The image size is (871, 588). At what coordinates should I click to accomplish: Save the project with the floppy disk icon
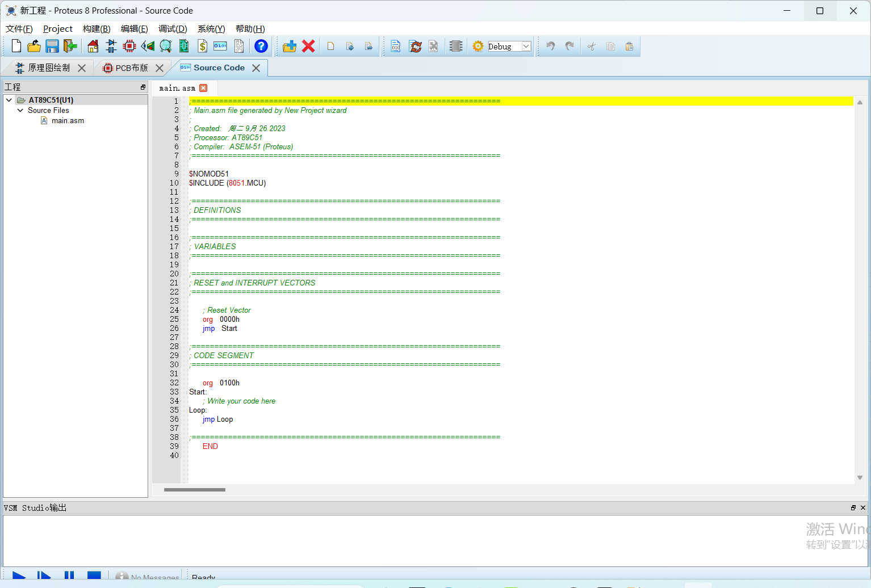52,46
